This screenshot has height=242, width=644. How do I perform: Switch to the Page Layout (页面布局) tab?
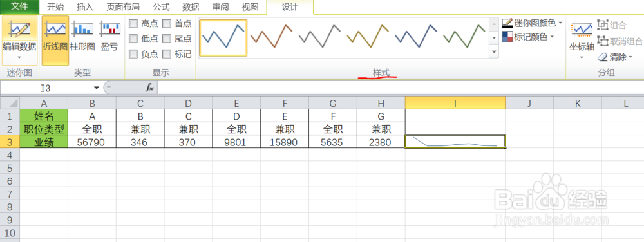(123, 7)
